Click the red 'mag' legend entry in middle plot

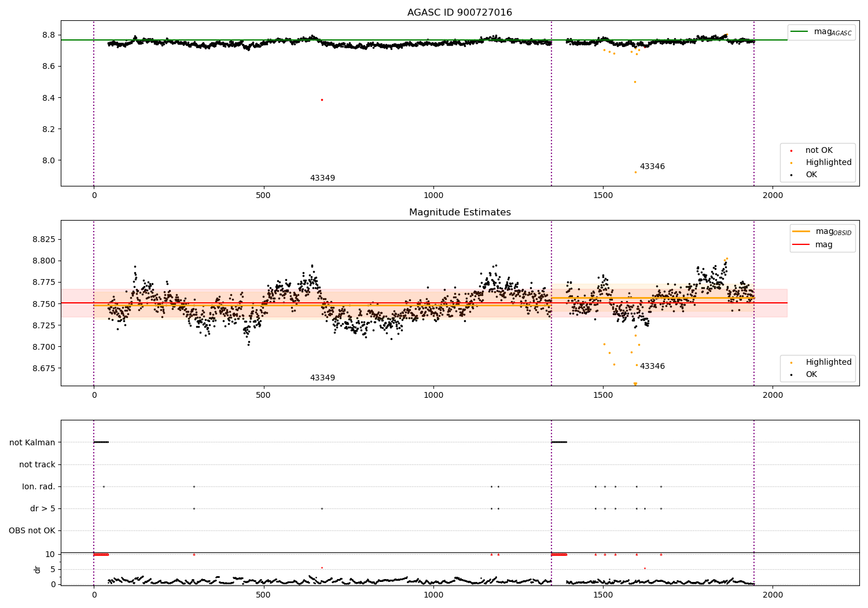[x=812, y=245]
